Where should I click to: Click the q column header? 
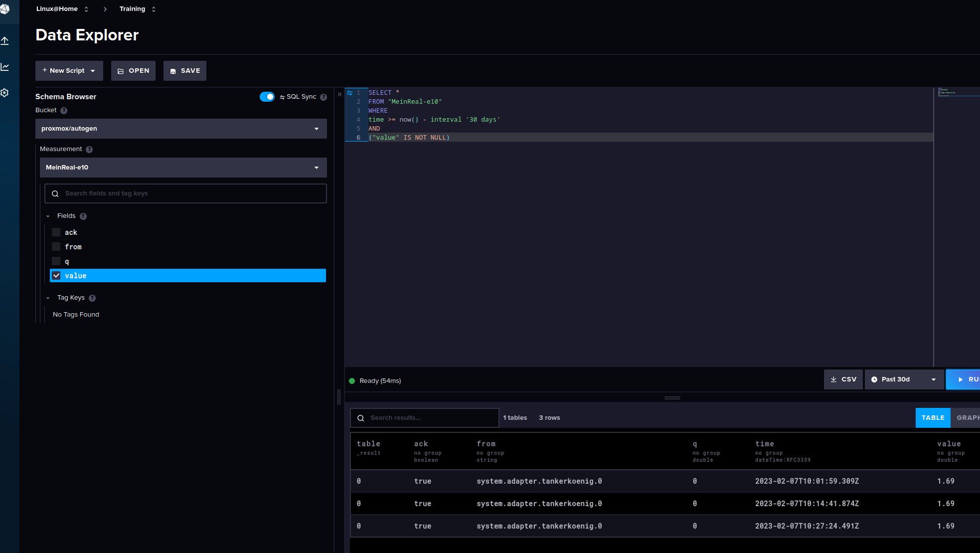tap(695, 444)
